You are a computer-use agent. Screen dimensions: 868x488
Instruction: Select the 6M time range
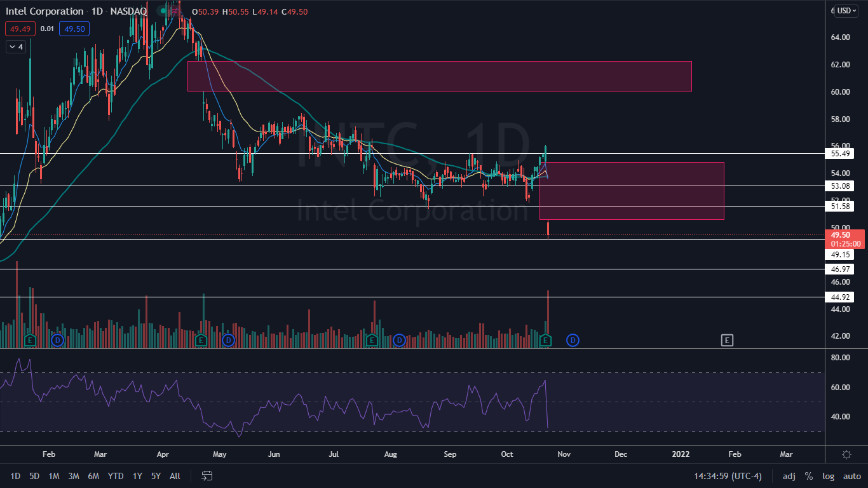tap(93, 476)
